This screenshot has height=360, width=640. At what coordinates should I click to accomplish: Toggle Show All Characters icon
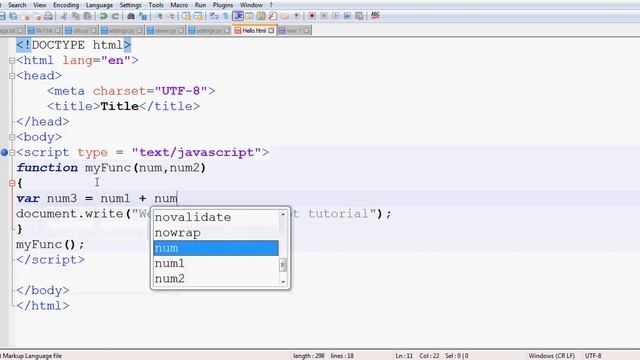(x=226, y=16)
